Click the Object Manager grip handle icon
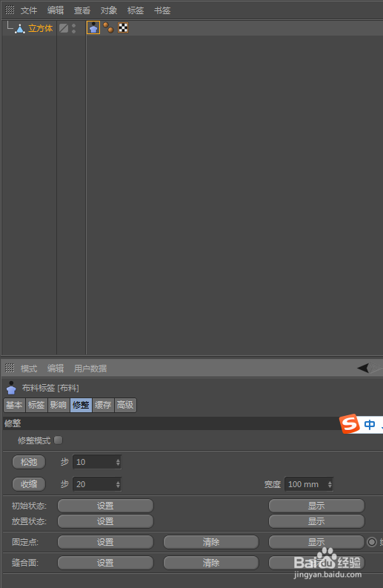 10,10
